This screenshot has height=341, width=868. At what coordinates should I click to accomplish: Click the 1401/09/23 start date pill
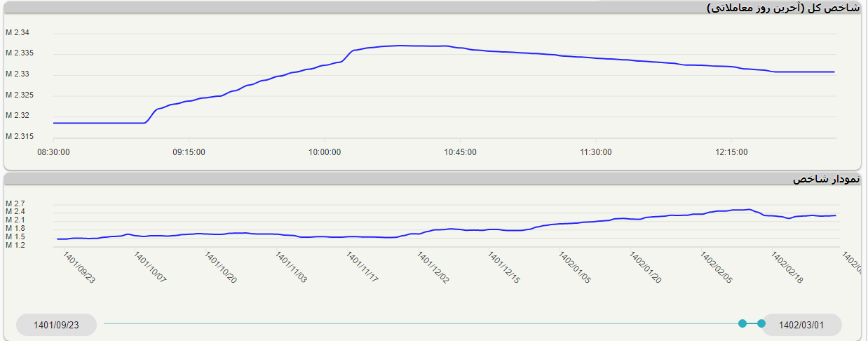pos(57,325)
